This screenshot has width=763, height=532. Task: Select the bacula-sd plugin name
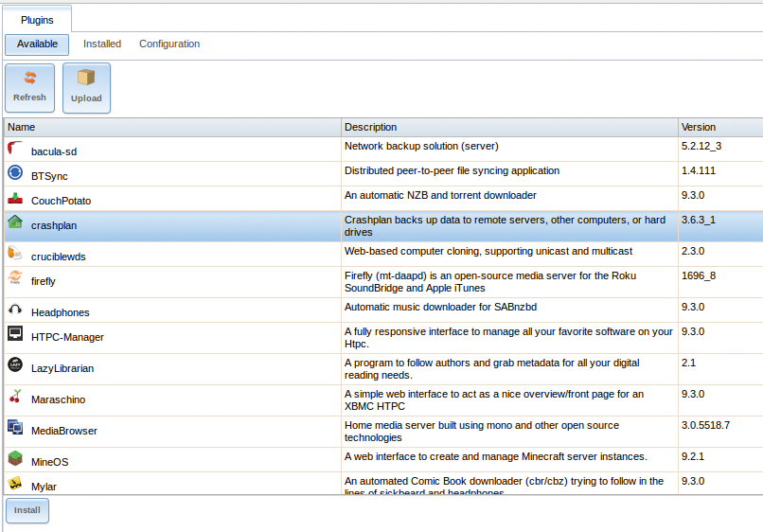[x=54, y=151]
